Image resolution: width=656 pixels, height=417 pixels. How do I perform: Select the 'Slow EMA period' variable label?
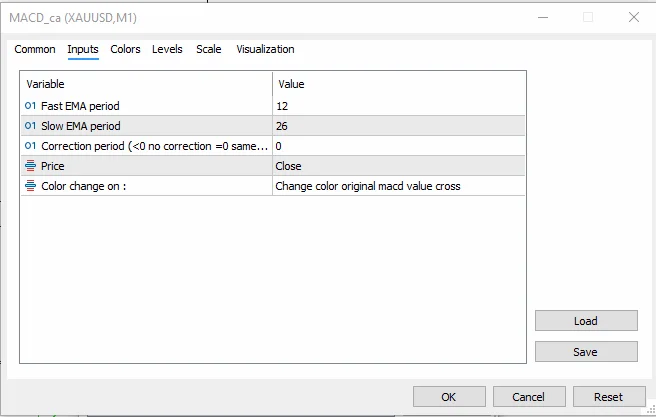pyautogui.click(x=81, y=126)
